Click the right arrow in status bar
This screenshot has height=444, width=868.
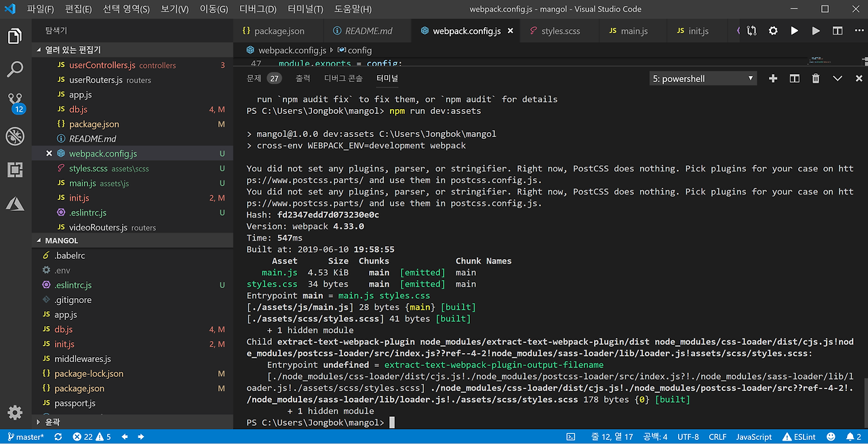141,437
